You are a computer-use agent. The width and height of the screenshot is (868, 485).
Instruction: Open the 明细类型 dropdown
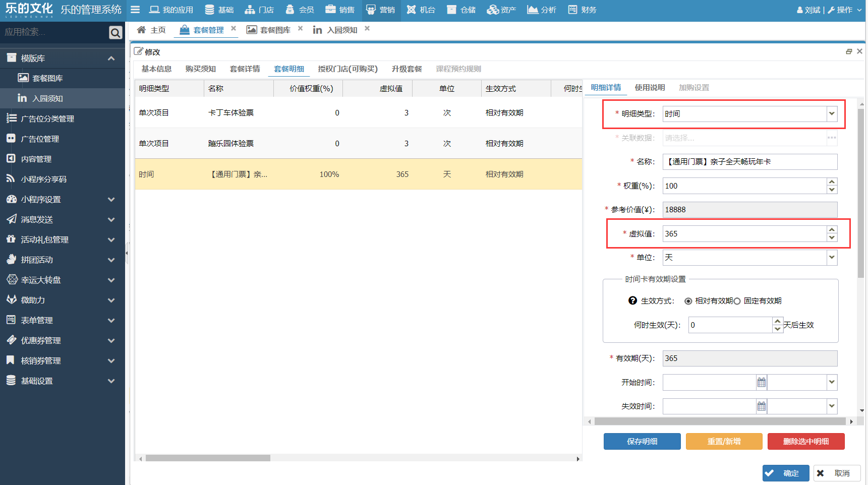832,114
